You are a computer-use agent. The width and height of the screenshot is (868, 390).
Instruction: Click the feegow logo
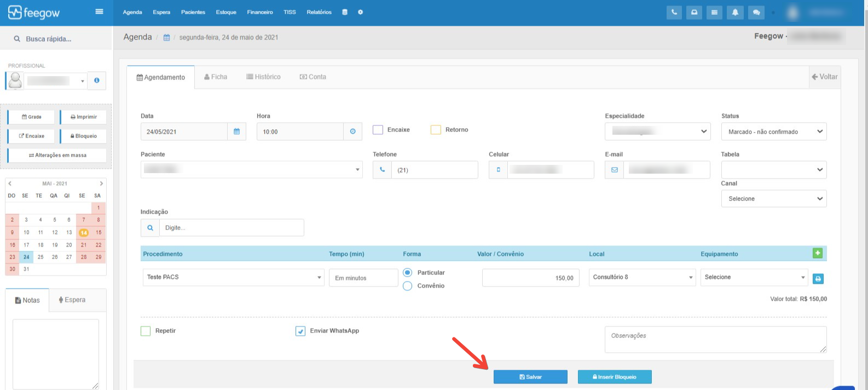pyautogui.click(x=34, y=12)
